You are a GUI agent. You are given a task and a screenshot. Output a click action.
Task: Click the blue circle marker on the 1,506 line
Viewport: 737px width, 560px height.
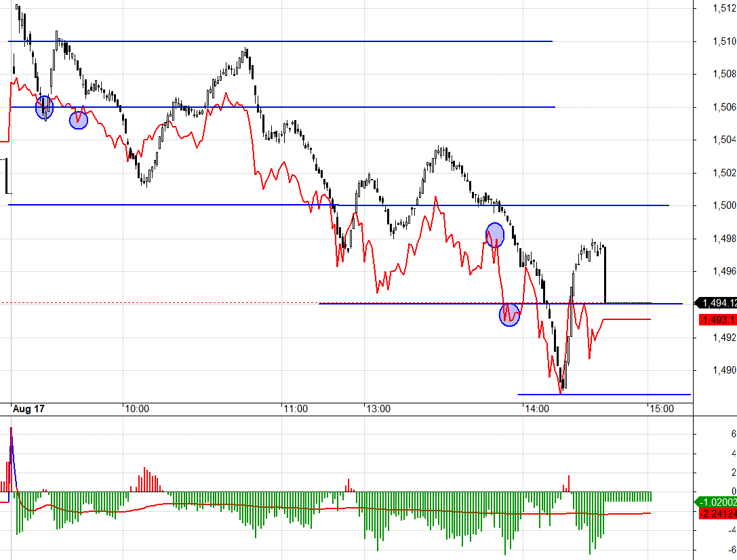tap(44, 107)
